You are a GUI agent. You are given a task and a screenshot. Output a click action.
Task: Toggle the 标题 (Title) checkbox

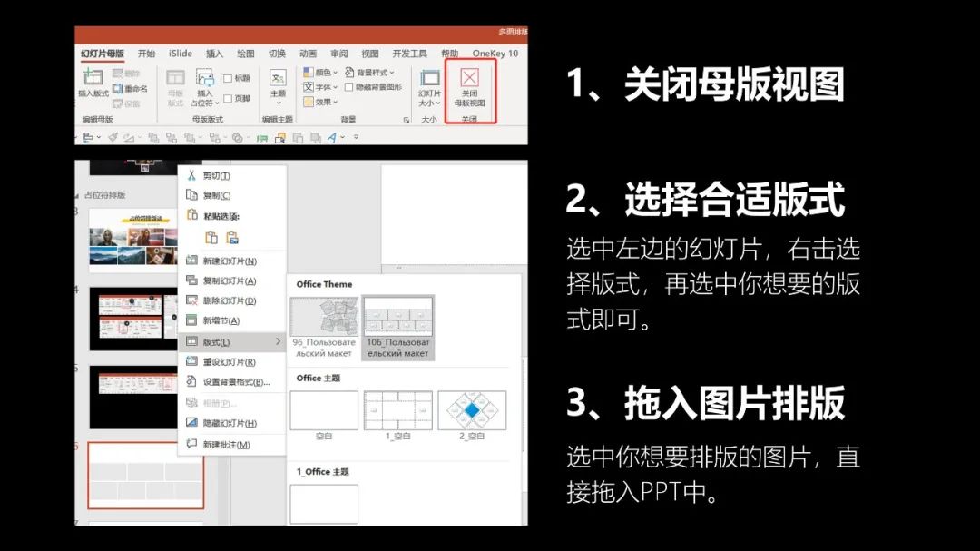pyautogui.click(x=228, y=78)
